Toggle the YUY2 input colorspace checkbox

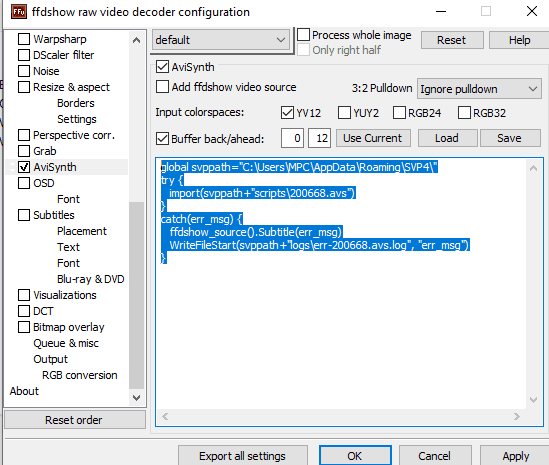tap(344, 113)
